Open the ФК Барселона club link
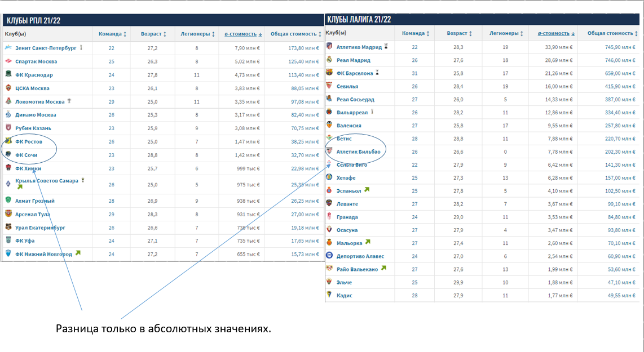Viewport: 644px width, 352px height. pos(355,73)
